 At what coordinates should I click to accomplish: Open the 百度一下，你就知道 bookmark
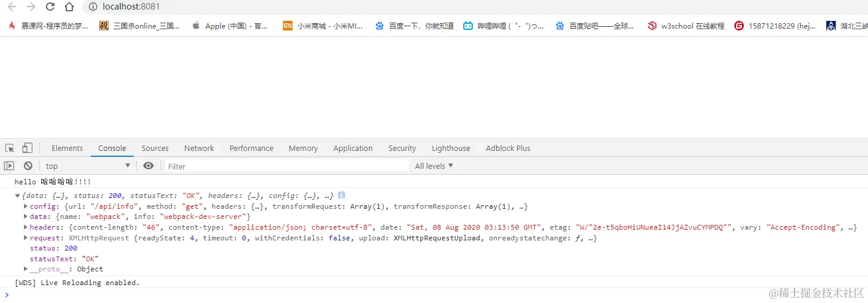414,26
